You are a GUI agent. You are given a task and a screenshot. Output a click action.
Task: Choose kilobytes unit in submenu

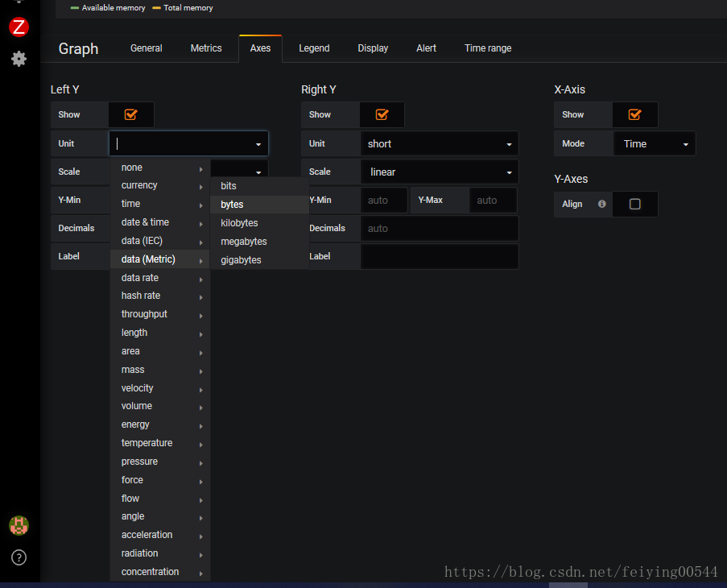coord(259,223)
